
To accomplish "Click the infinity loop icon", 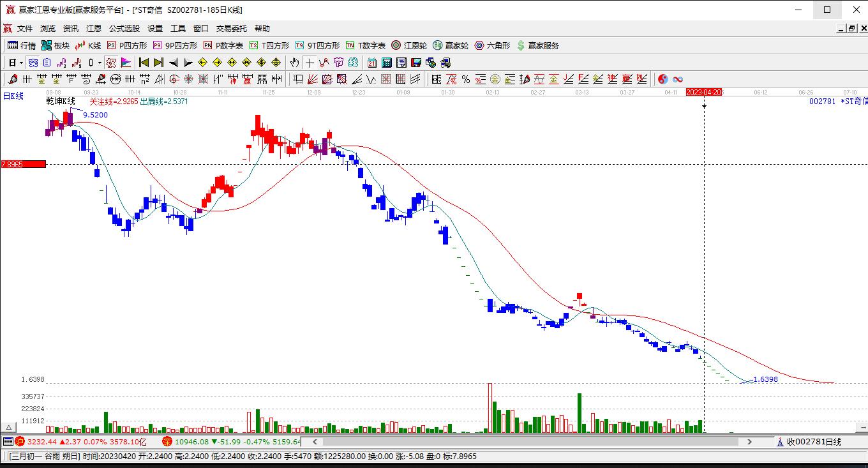I will click(678, 79).
